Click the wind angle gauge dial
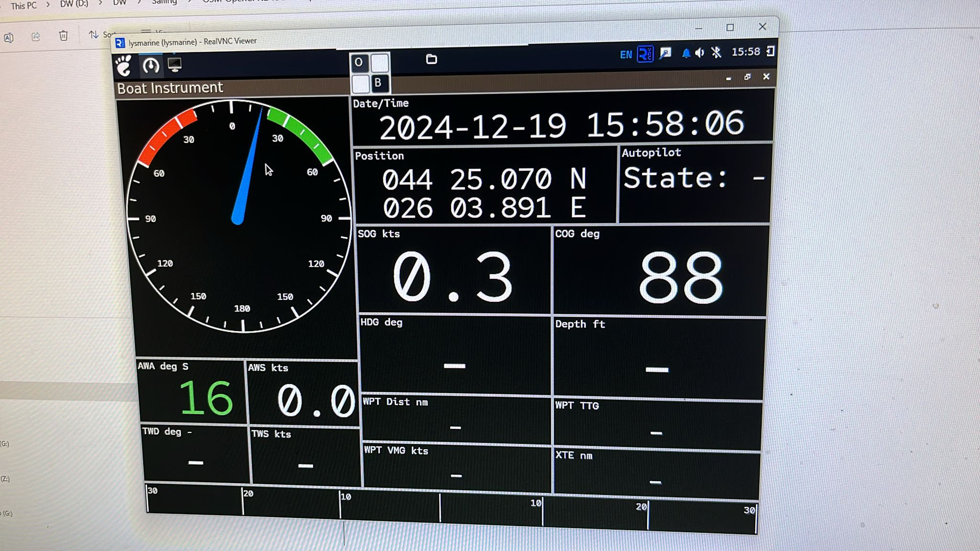This screenshot has width=980, height=551. 238,216
